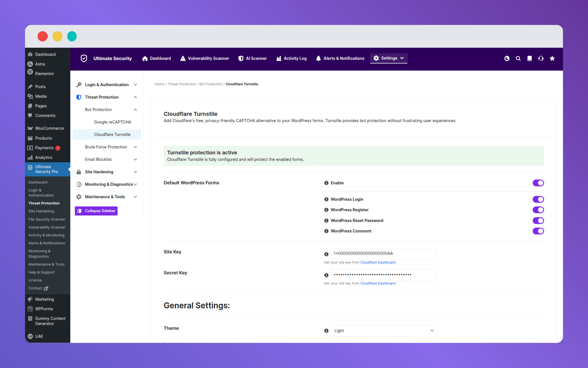The image size is (588, 368).
Task: Click Threat Protection shield icon in sidebar
Action: (x=79, y=97)
